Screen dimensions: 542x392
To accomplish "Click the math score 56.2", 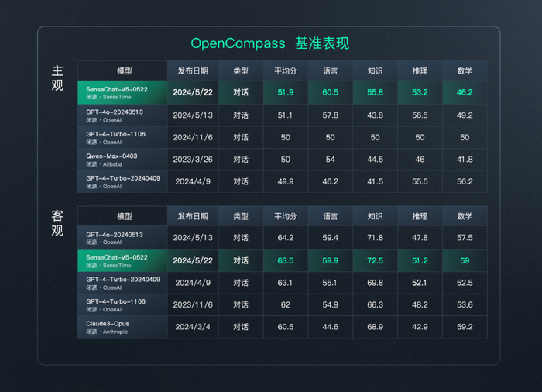I will tap(465, 181).
